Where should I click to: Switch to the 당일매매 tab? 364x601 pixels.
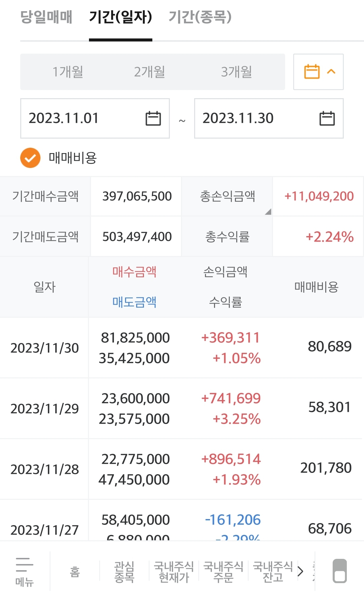pyautogui.click(x=46, y=17)
